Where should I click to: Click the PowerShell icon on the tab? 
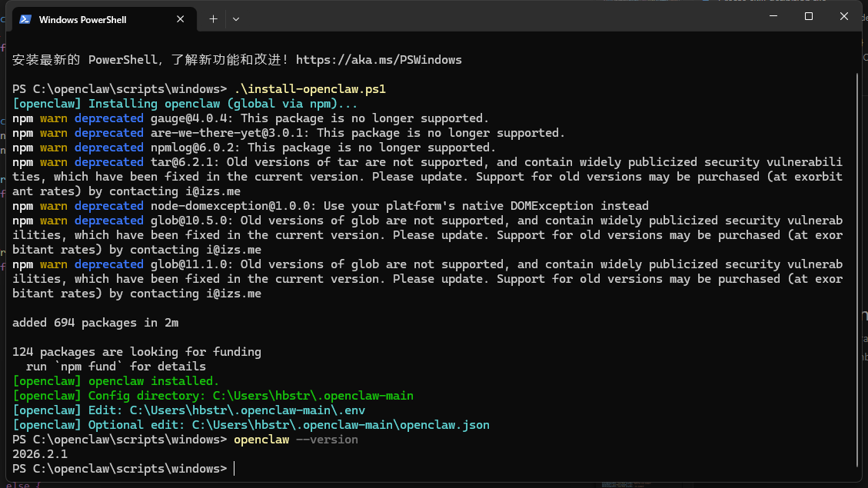coord(25,19)
